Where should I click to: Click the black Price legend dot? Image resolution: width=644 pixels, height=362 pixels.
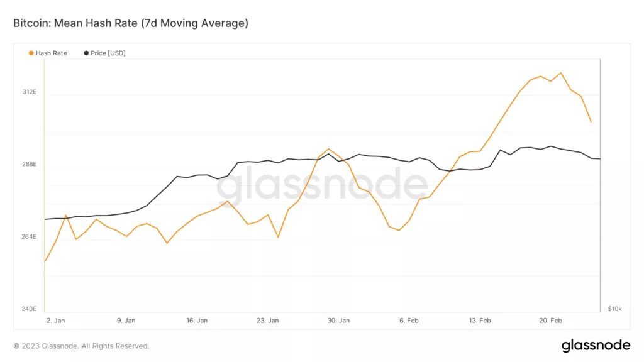tap(86, 53)
